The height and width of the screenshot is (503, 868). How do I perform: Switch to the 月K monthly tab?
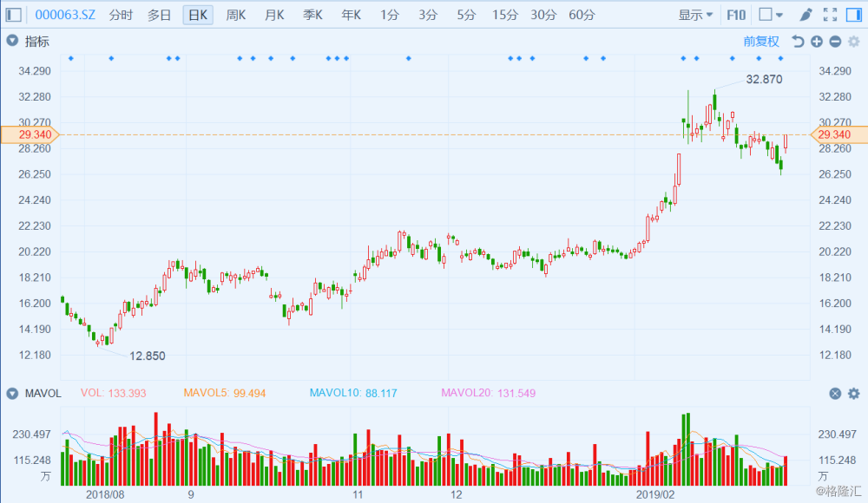pyautogui.click(x=274, y=15)
